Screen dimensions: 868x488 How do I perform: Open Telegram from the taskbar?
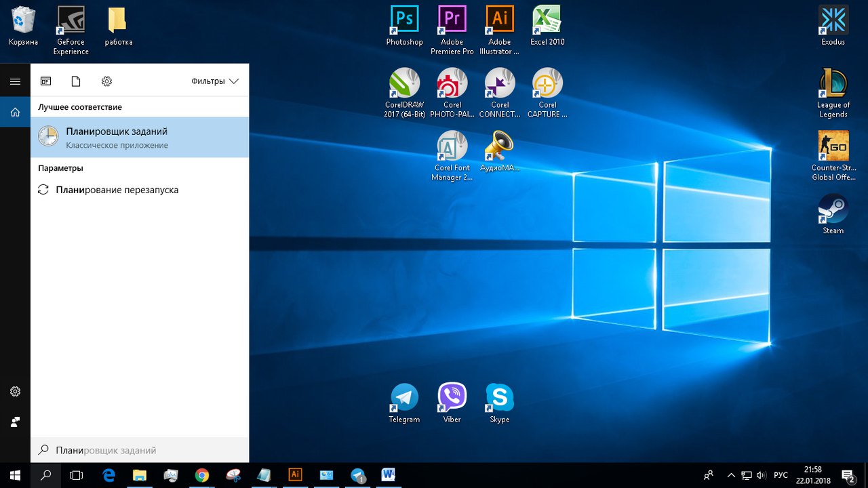click(x=357, y=475)
